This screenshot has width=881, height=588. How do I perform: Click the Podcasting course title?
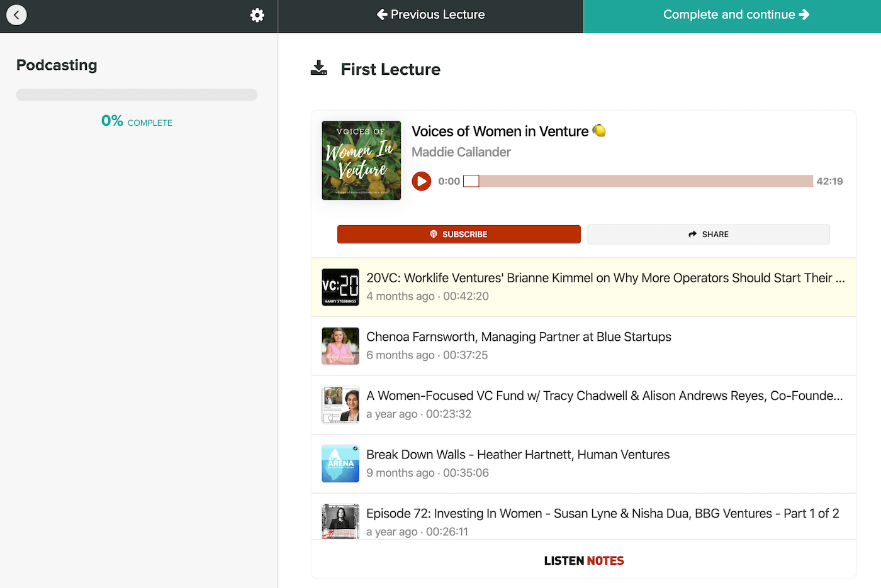pos(57,65)
